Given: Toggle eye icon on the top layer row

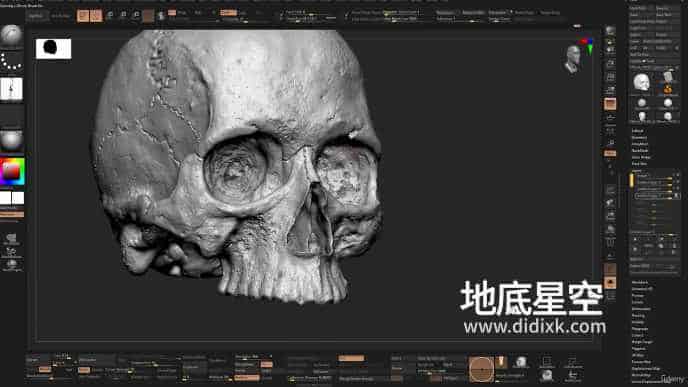Looking at the screenshot, I should tap(677, 176).
